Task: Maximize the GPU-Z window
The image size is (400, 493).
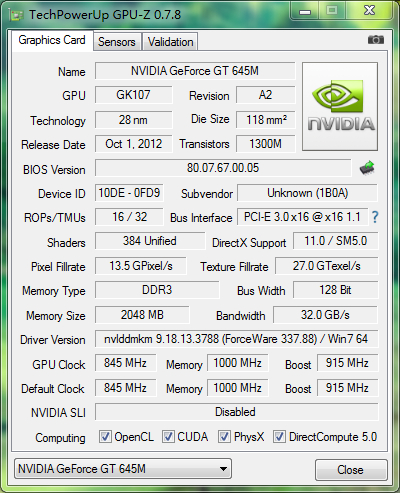Action: (332, 11)
